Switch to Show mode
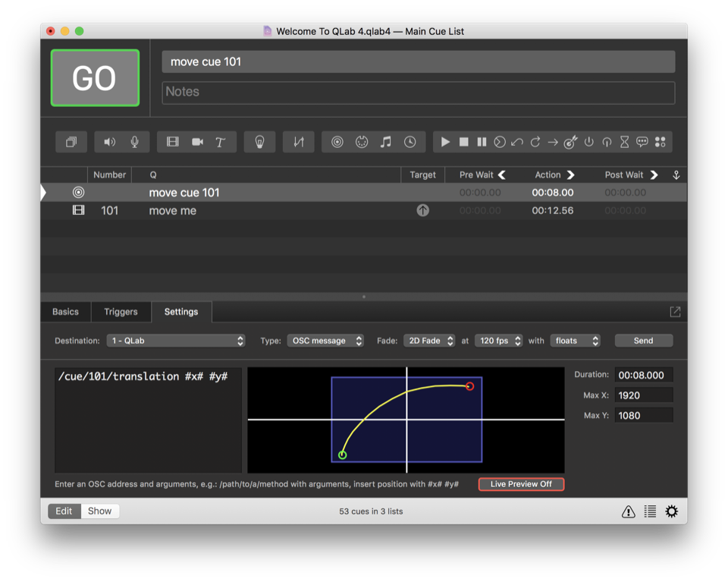The width and height of the screenshot is (728, 582). (x=99, y=511)
